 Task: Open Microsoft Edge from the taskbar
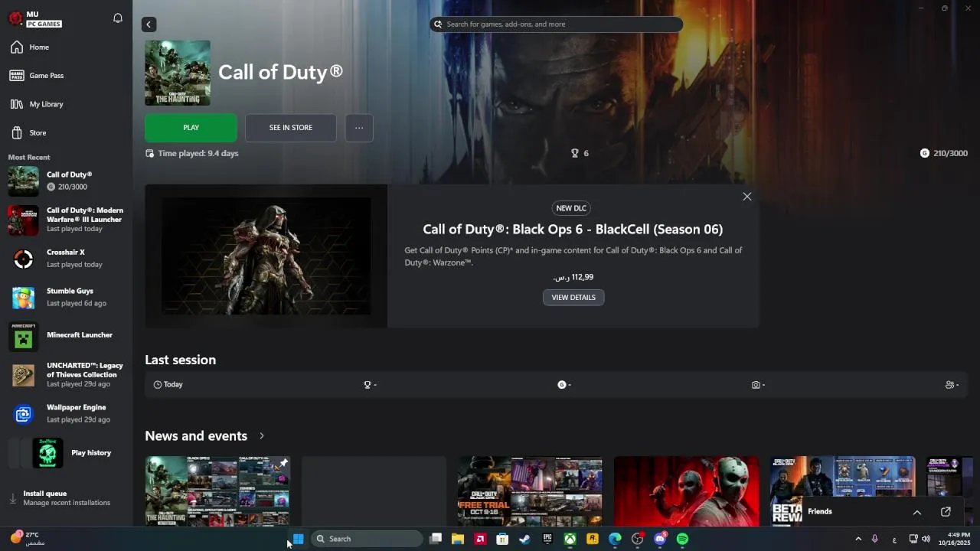click(615, 539)
